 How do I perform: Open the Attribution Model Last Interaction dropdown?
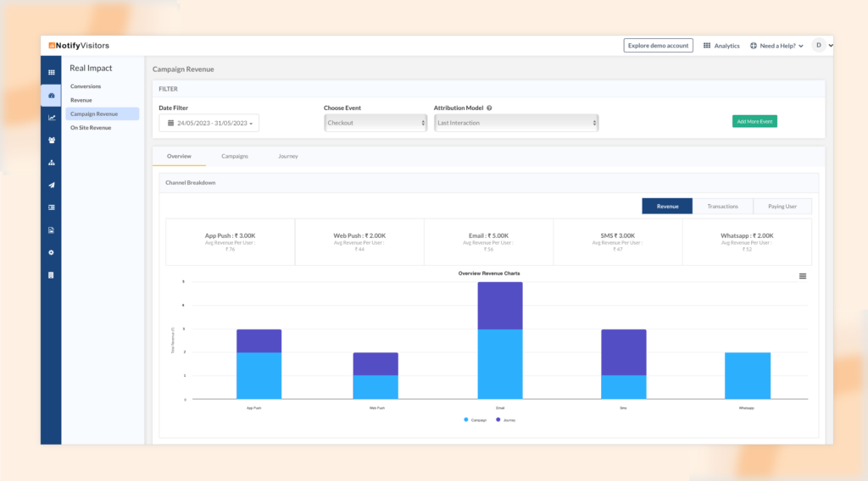(x=516, y=123)
